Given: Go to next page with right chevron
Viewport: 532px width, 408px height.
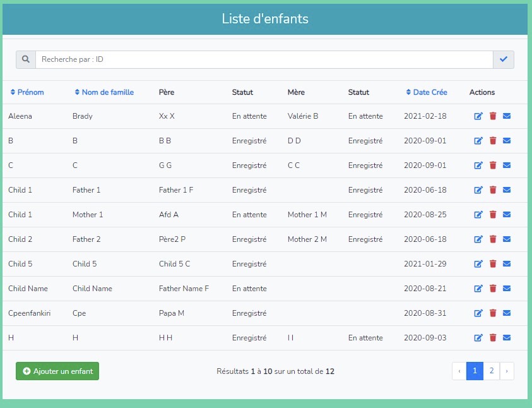Looking at the screenshot, I should pos(507,371).
